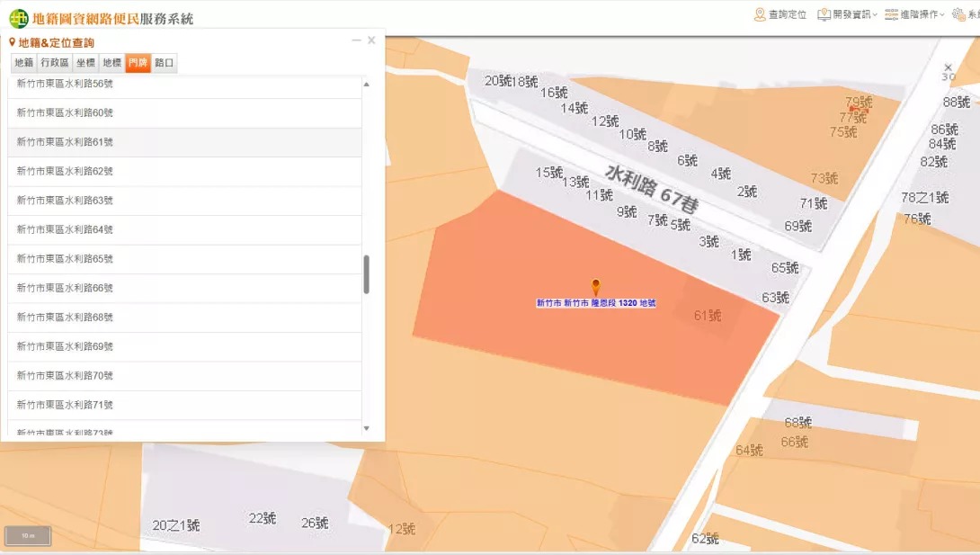This screenshot has height=555, width=980.
Task: Click the list scrollbar down arrow
Action: tap(366, 428)
